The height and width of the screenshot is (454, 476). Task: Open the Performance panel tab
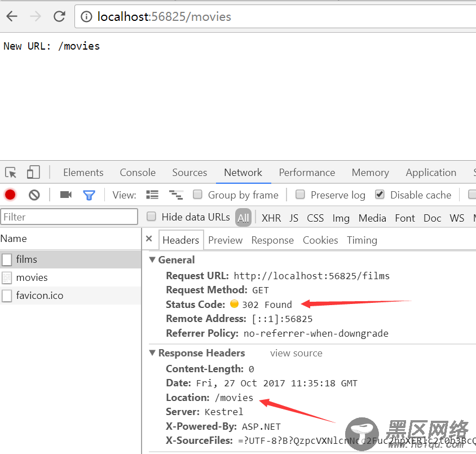pos(307,173)
